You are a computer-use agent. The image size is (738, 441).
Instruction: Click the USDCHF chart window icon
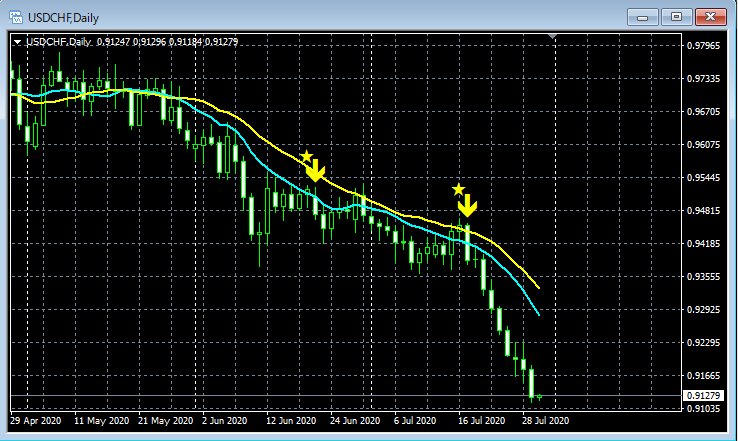point(16,18)
